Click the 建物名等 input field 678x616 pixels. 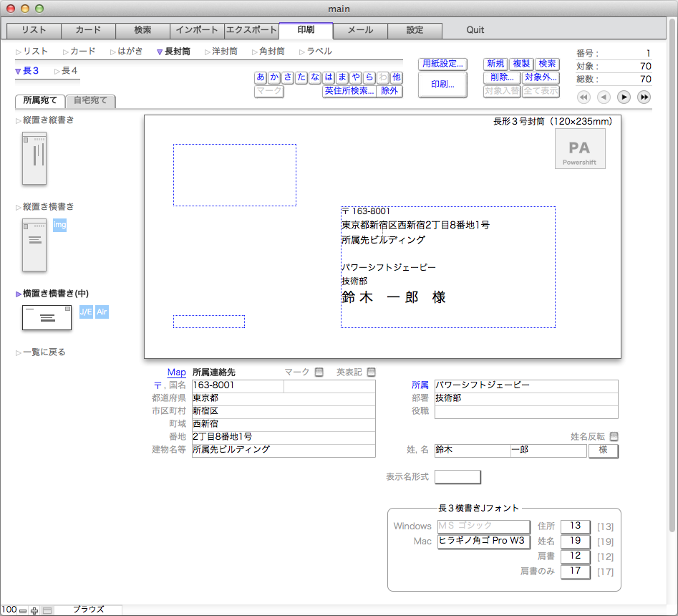click(x=284, y=451)
